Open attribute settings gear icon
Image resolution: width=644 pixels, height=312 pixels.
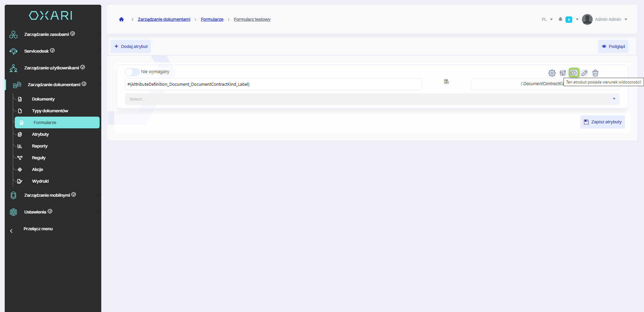pos(552,73)
